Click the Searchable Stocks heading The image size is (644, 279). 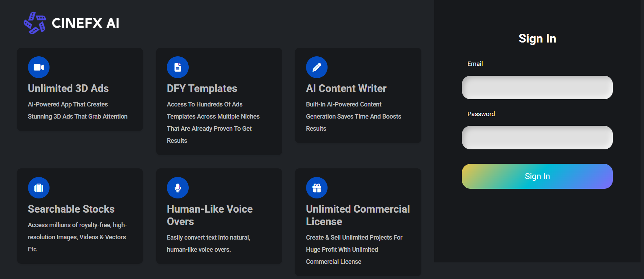click(x=71, y=209)
